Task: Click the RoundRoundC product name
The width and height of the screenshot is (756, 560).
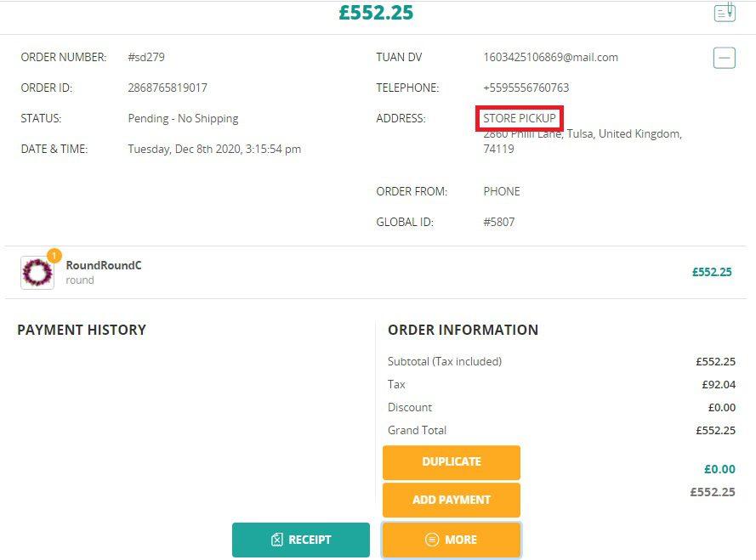Action: (104, 265)
